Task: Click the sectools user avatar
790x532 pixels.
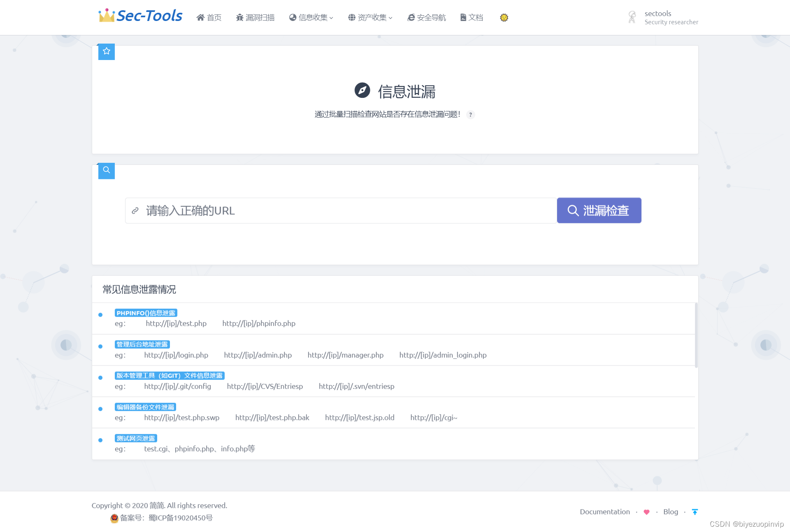Action: [632, 17]
